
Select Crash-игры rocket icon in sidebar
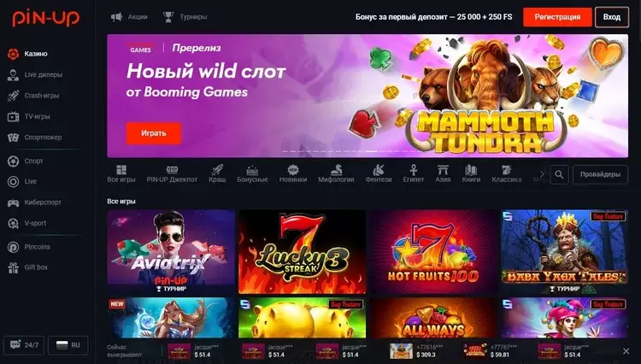tap(13, 96)
